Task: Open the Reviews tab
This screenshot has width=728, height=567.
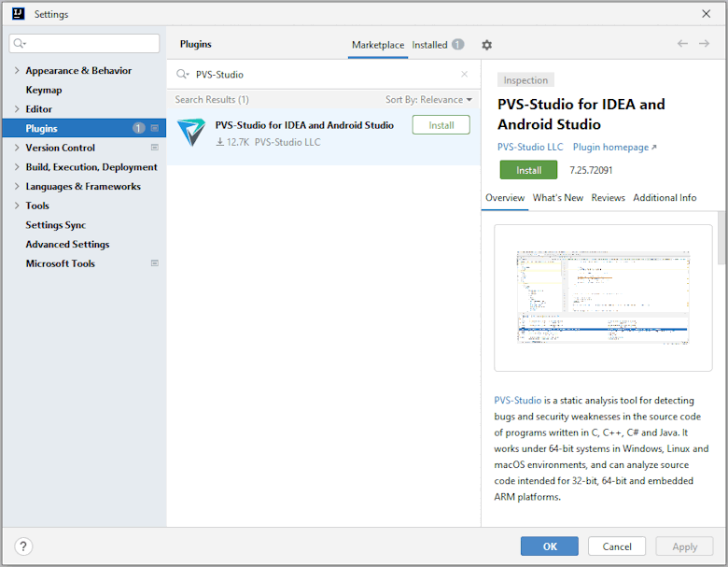Action: point(608,198)
